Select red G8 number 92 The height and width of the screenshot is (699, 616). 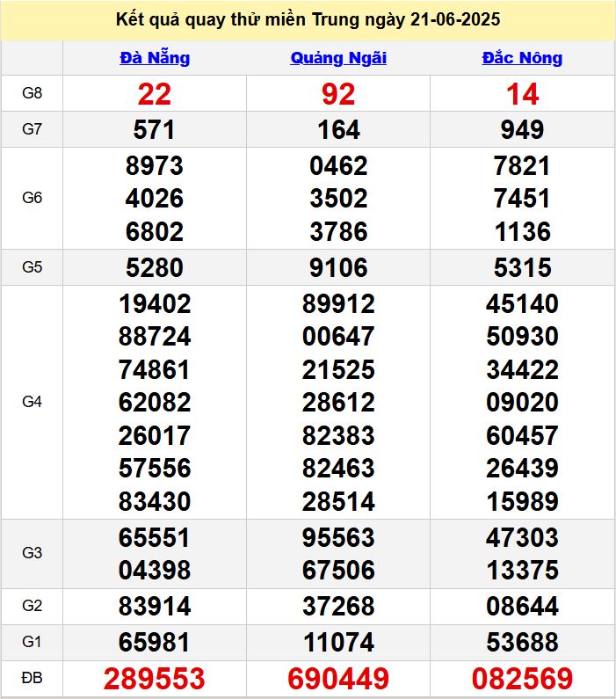338,94
